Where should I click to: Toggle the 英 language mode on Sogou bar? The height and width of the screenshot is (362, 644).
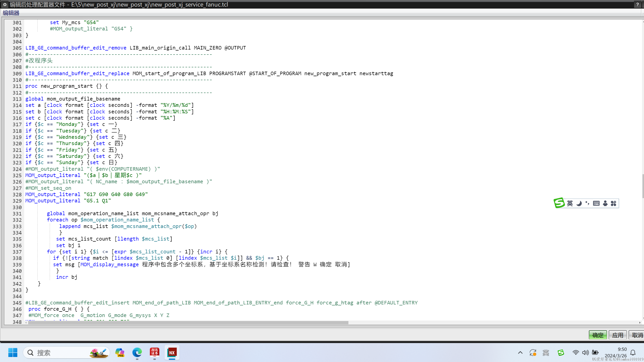[570, 203]
